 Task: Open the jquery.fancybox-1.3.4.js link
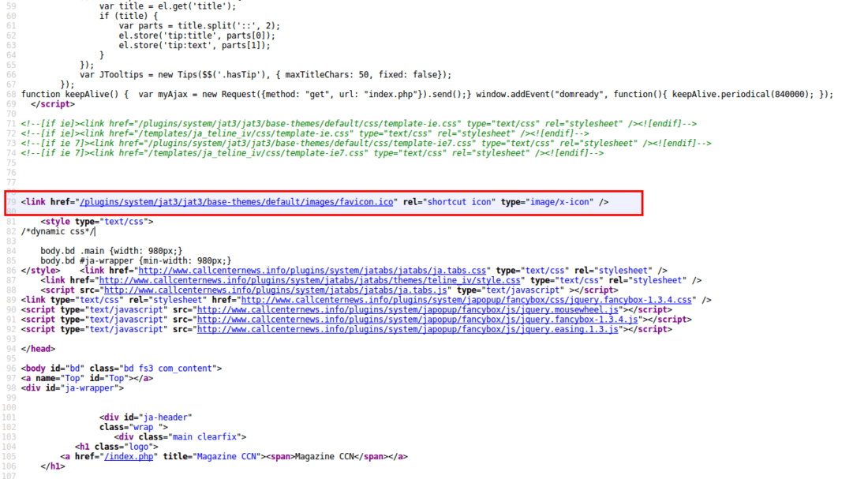point(418,320)
